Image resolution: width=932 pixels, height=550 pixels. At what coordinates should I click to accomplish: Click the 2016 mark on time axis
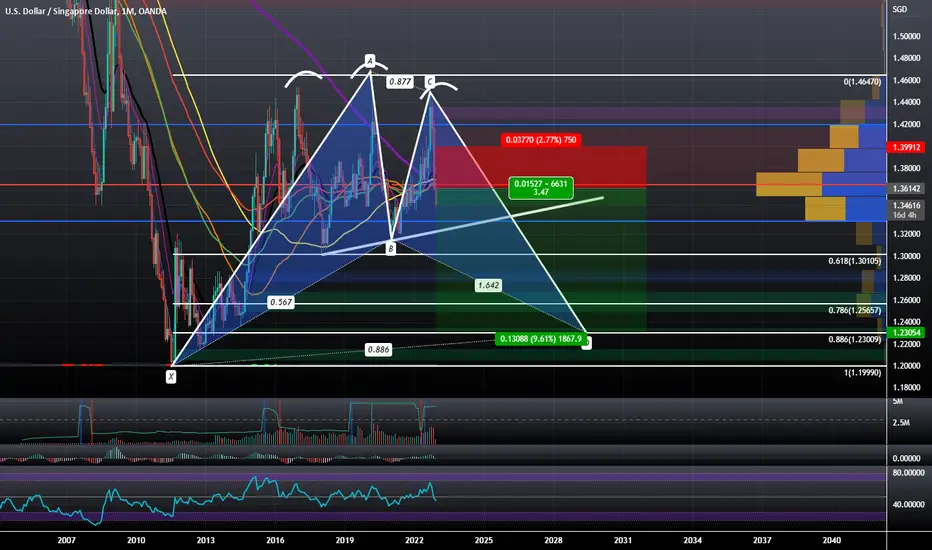(275, 540)
